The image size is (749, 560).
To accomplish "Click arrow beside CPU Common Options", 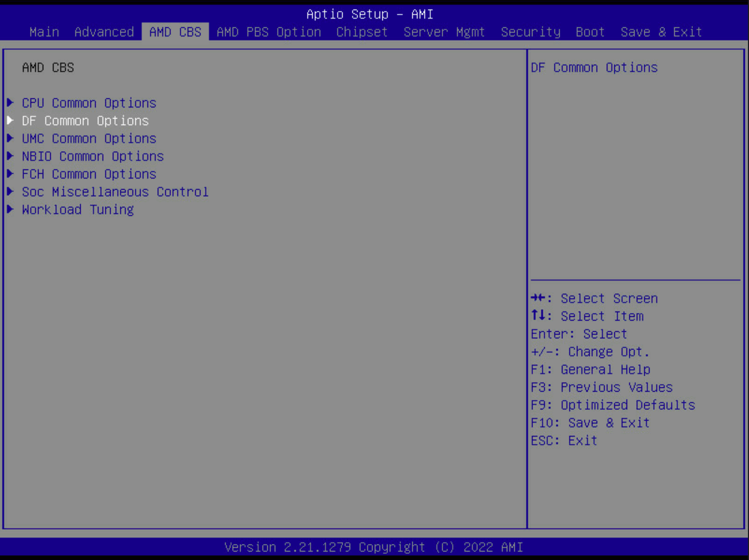I will [10, 103].
